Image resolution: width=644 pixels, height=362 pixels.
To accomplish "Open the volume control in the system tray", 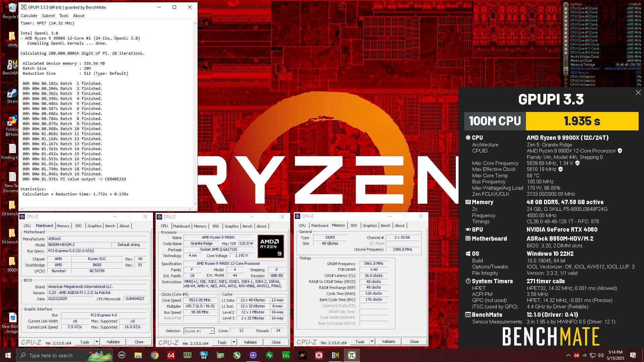I will (x=601, y=355).
